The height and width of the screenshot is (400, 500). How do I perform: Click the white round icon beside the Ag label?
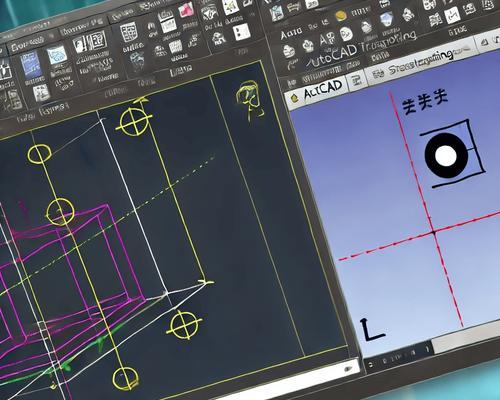[x=346, y=34]
